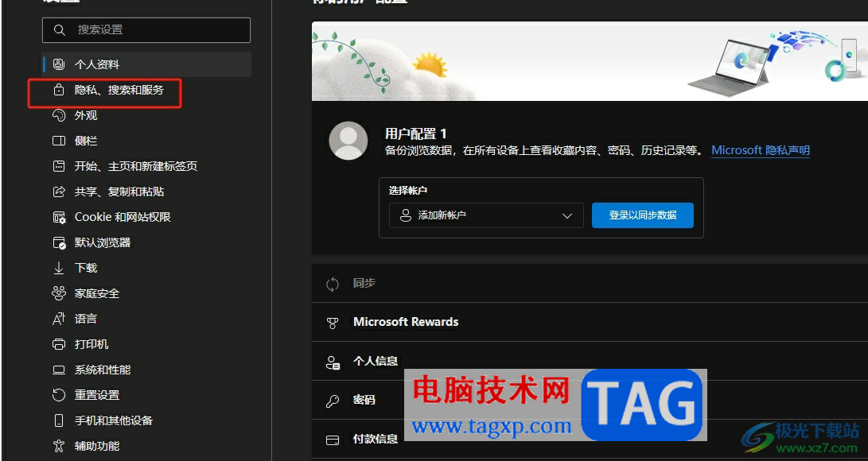The image size is (868, 461).
Task: Click the Family safety icon
Action: click(59, 293)
